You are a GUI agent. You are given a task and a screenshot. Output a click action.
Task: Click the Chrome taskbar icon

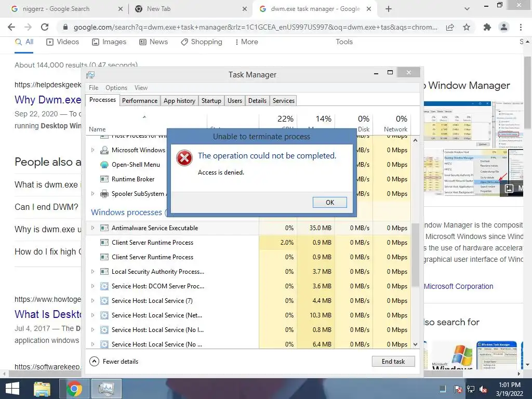[74, 389]
